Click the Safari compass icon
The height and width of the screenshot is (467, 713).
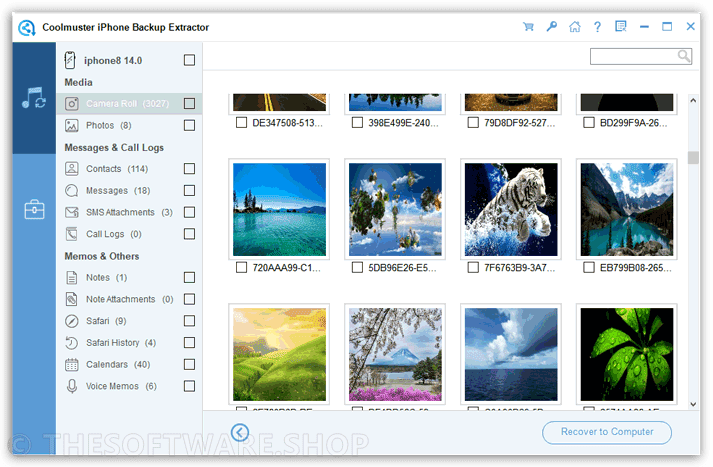coord(71,321)
